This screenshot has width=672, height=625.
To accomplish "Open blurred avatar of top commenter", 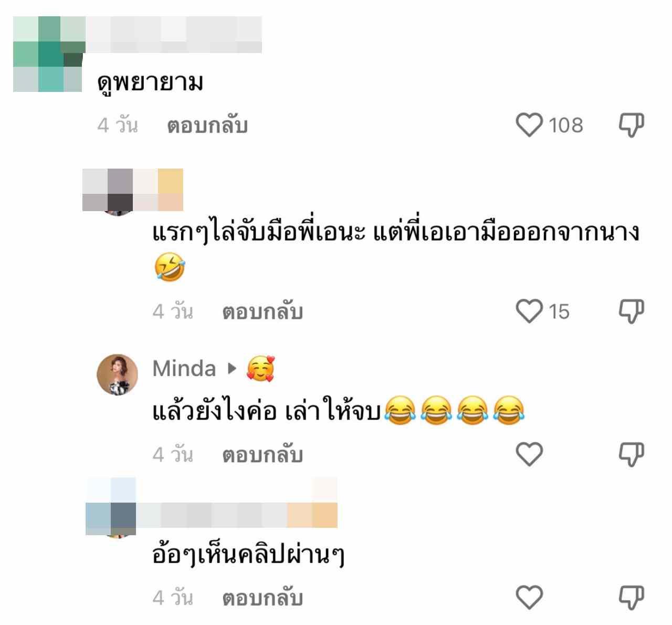I will coord(48,54).
